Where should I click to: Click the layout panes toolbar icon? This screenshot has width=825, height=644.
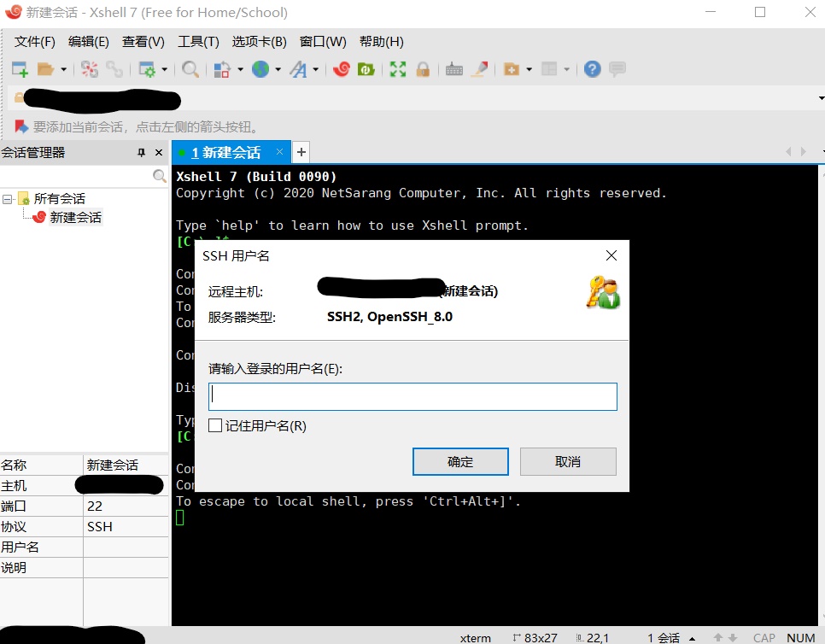(549, 69)
